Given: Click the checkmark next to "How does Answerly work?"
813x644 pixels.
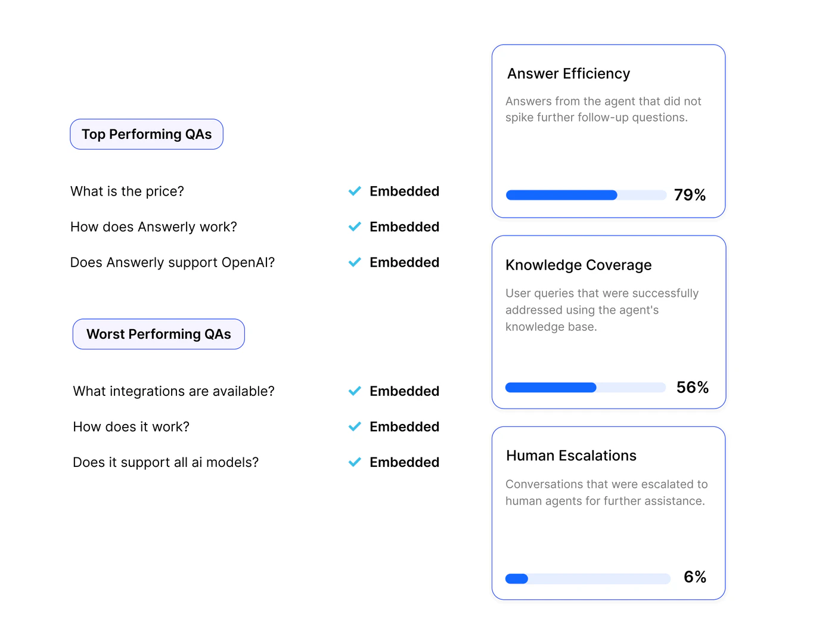Looking at the screenshot, I should 354,227.
